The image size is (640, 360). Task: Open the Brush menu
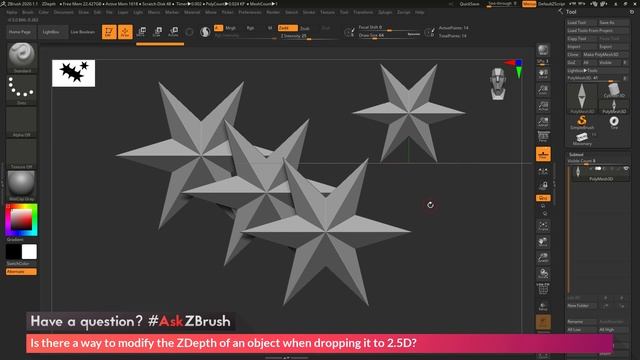click(x=28, y=13)
